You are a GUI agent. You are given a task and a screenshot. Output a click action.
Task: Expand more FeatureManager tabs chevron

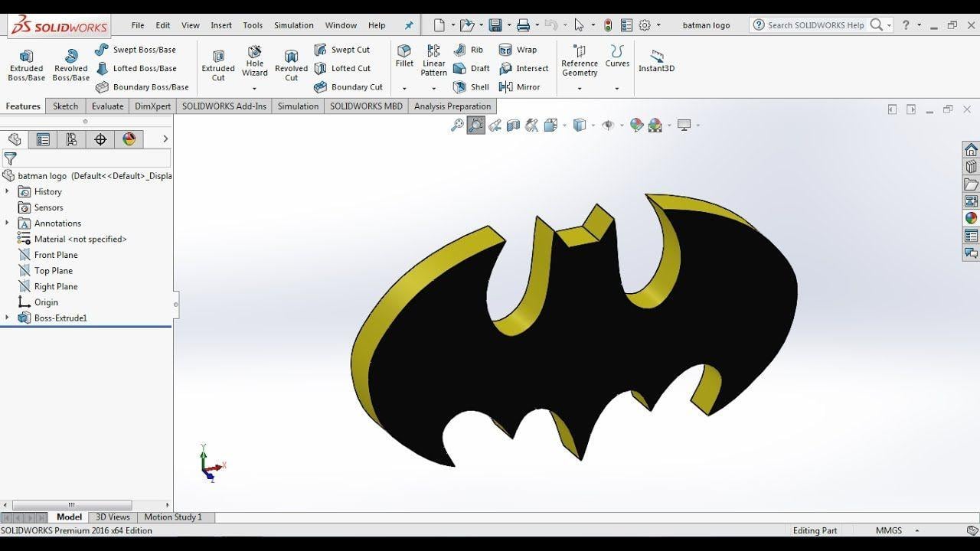tap(165, 139)
